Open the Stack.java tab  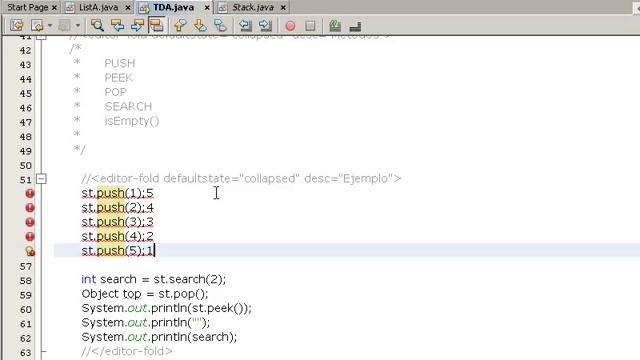click(253, 7)
